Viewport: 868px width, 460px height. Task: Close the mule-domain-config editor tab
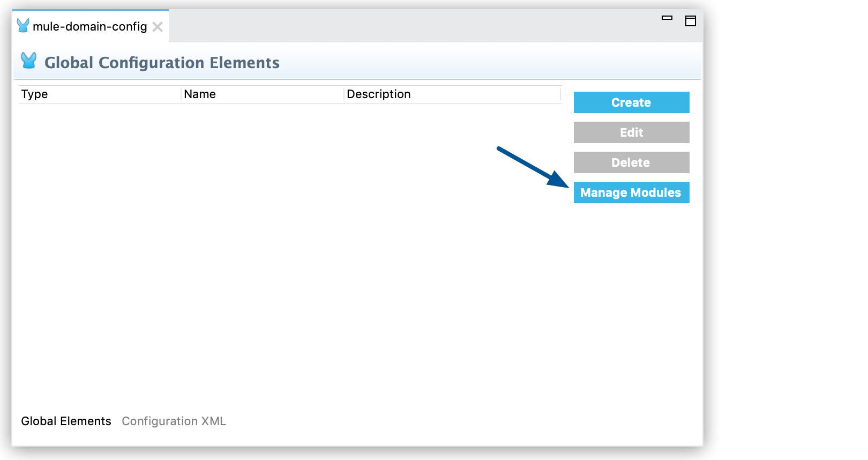(158, 27)
